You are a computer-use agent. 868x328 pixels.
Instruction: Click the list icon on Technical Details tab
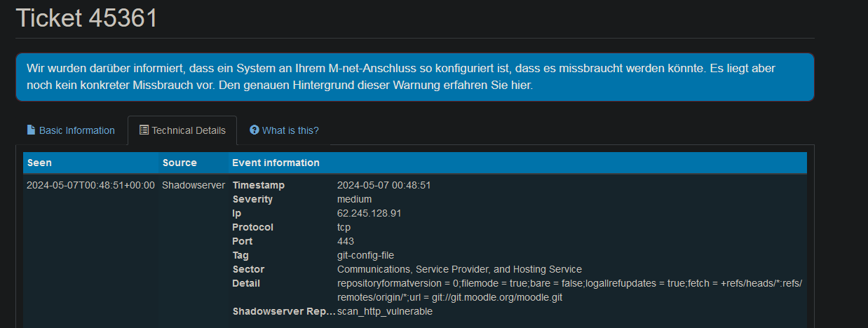point(144,130)
